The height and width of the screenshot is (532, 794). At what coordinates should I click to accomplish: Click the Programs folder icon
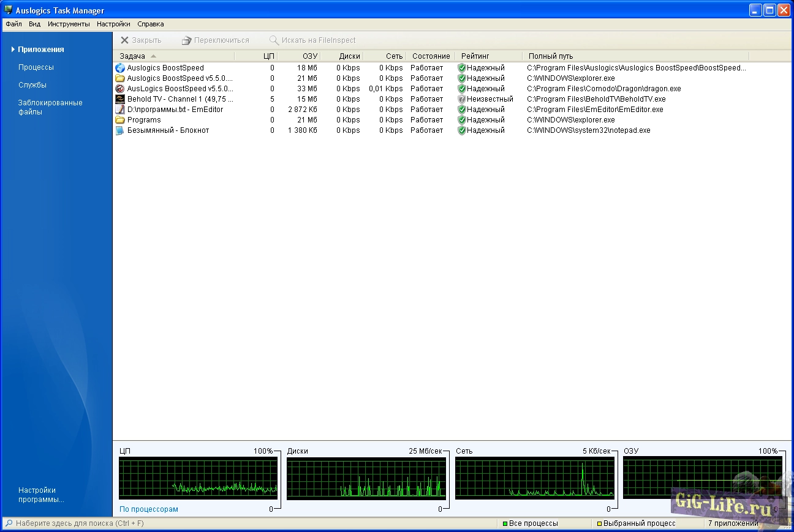120,120
